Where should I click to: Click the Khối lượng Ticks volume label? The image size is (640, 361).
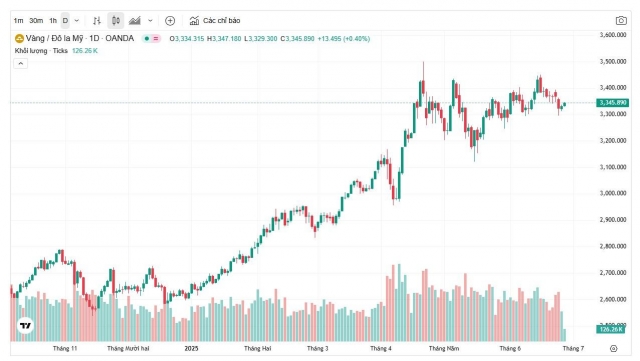click(41, 51)
